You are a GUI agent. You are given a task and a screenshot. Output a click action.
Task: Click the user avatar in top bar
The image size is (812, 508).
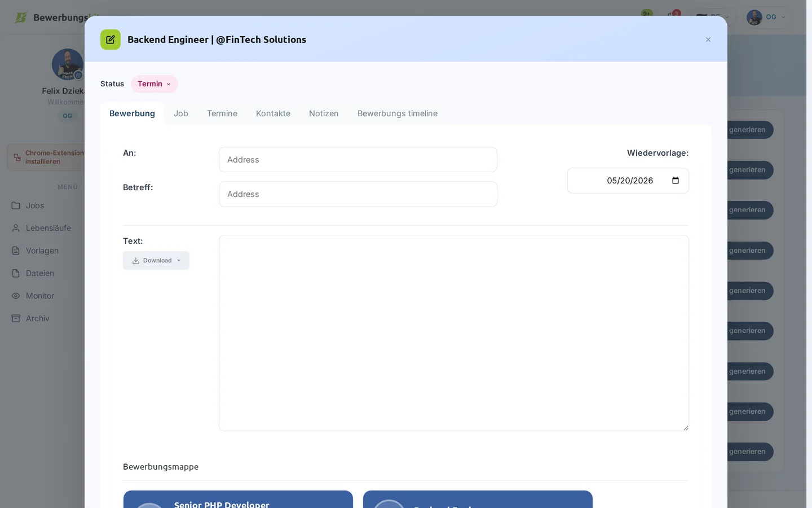pos(754,17)
